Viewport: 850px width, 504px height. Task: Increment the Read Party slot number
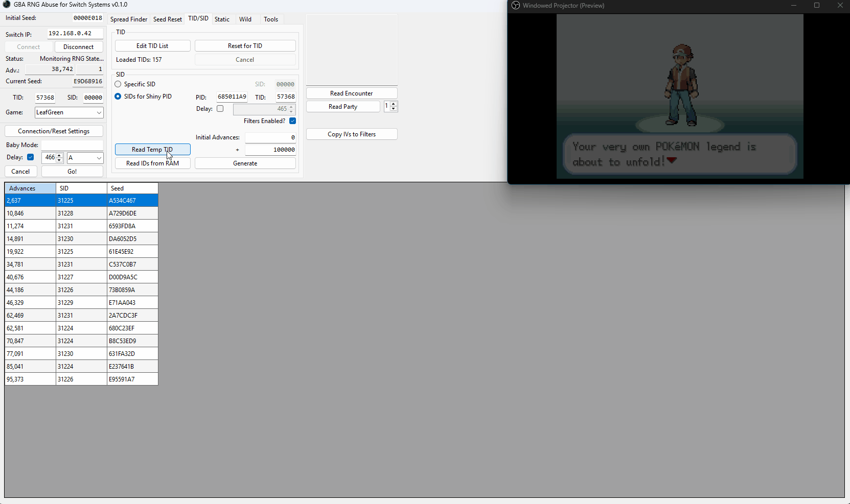[393, 104]
